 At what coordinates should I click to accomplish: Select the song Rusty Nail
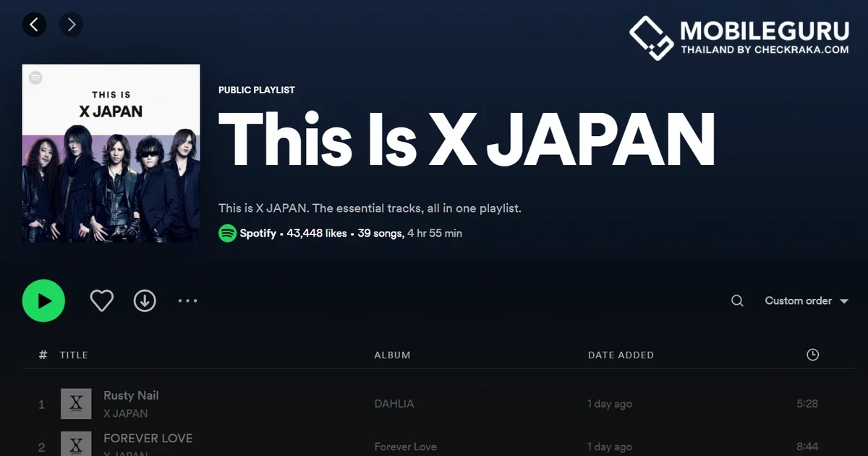coord(131,395)
